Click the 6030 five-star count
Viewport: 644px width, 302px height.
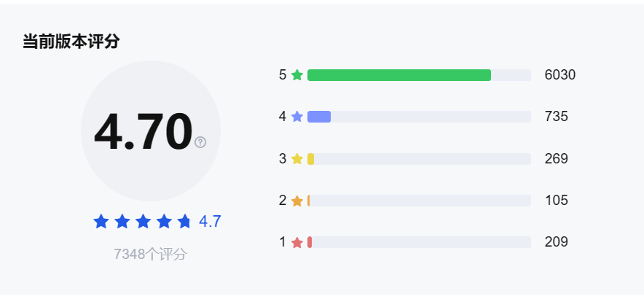560,75
